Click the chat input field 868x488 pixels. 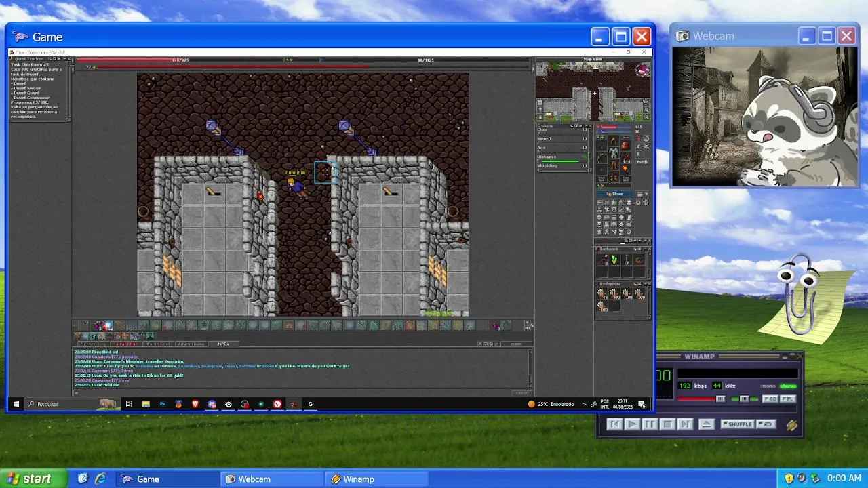[293, 392]
